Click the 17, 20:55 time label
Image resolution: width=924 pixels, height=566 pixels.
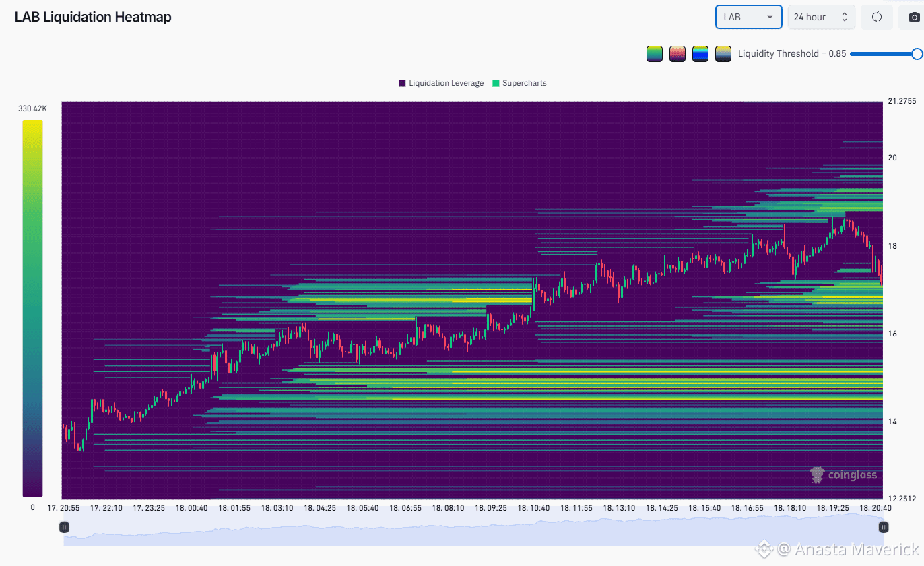coord(63,508)
